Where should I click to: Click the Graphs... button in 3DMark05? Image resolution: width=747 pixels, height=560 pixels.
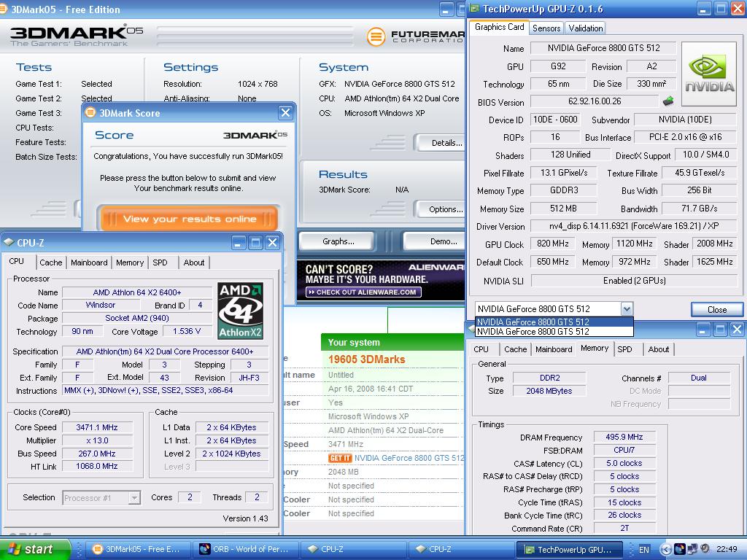click(338, 241)
